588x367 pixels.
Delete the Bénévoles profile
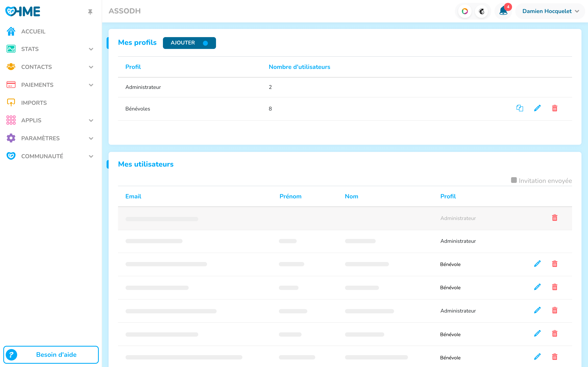[555, 108]
